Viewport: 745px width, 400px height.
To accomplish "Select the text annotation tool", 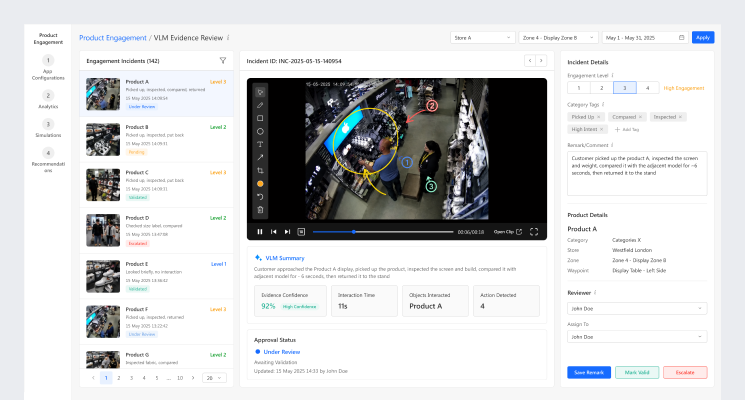I will (260, 144).
